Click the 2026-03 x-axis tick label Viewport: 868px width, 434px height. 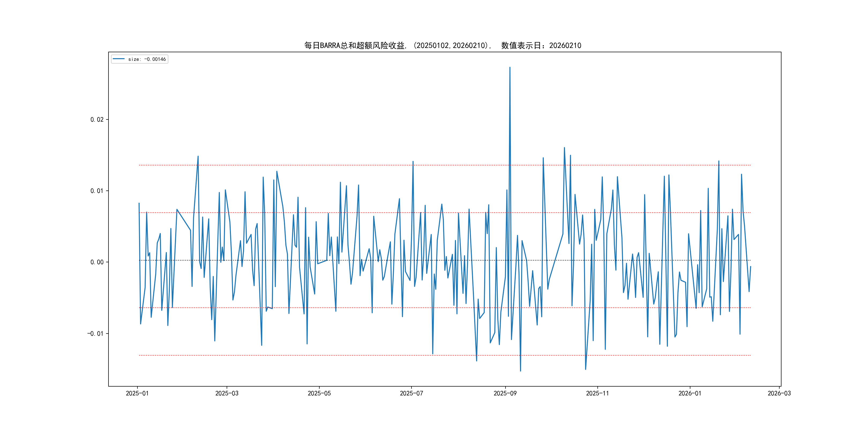click(779, 393)
